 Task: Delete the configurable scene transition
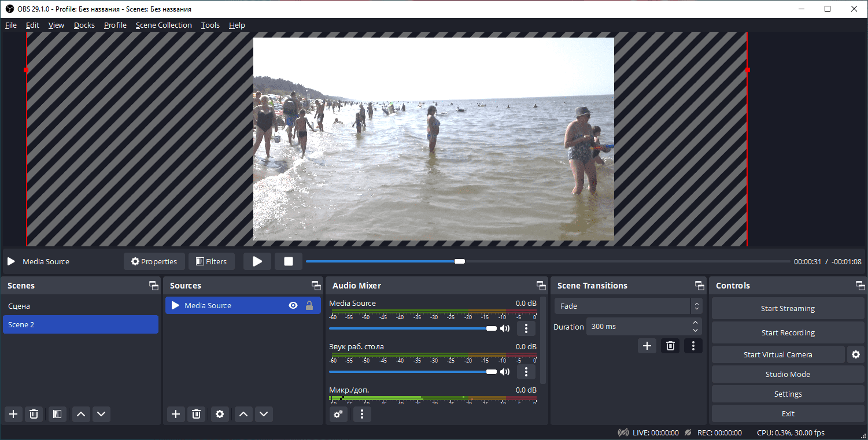click(x=670, y=346)
